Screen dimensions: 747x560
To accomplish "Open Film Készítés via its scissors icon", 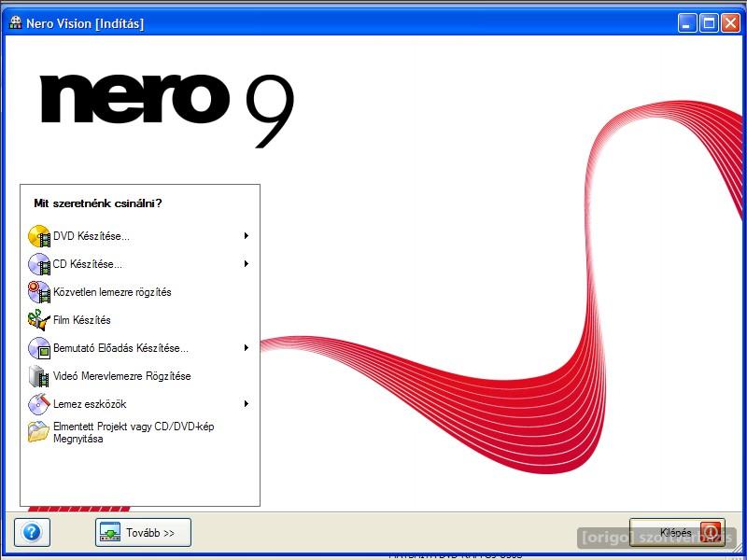I will [39, 320].
